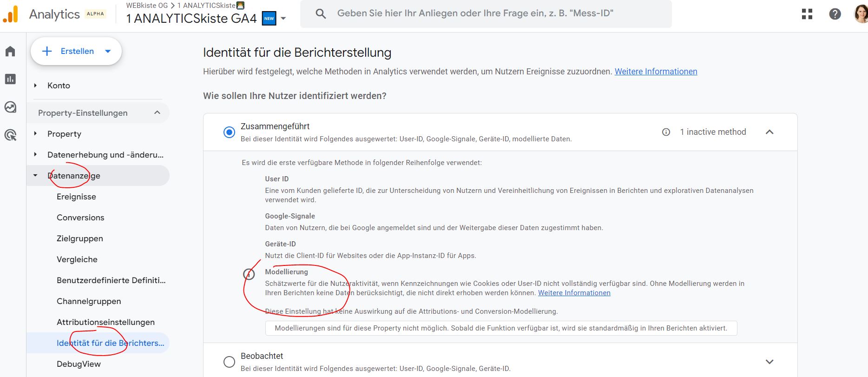Expand the Beobachtet panel chevron
Viewport: 868px width, 377px height.
point(769,362)
